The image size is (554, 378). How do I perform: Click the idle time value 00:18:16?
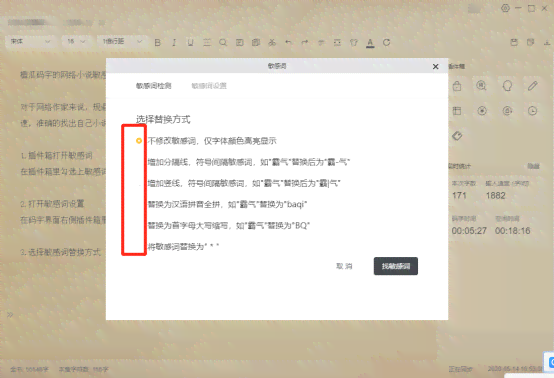tap(513, 231)
